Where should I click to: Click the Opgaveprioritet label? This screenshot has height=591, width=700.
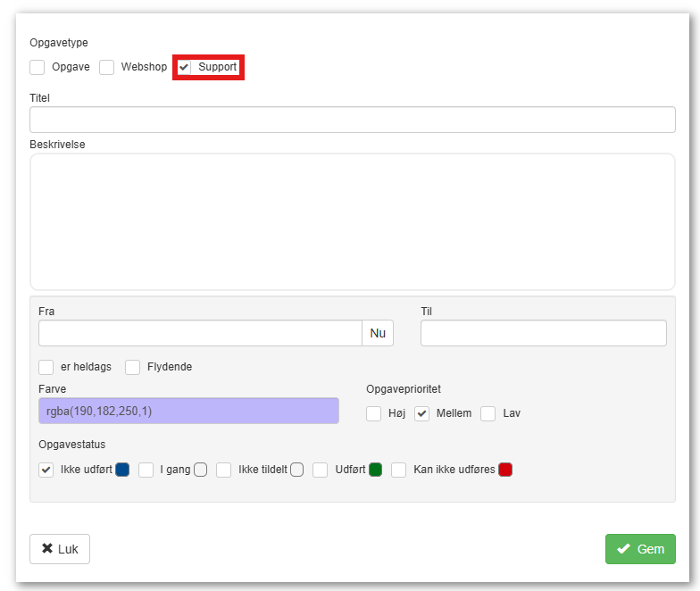coord(404,389)
